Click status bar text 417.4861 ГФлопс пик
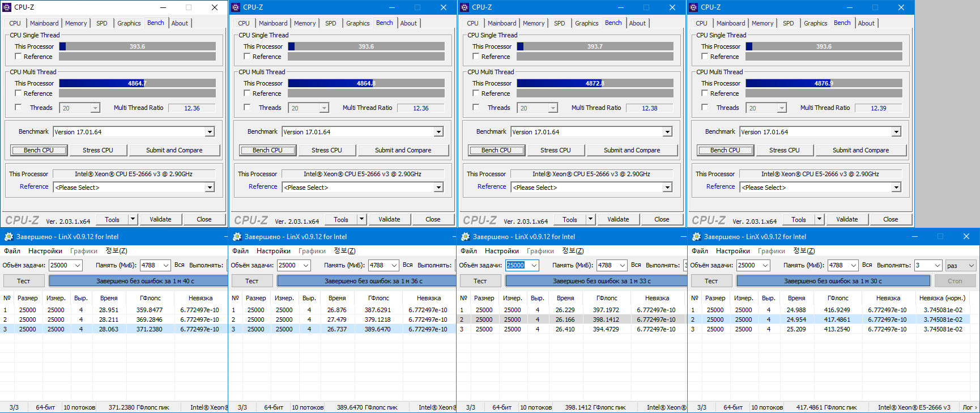The height and width of the screenshot is (413, 980). point(826,407)
